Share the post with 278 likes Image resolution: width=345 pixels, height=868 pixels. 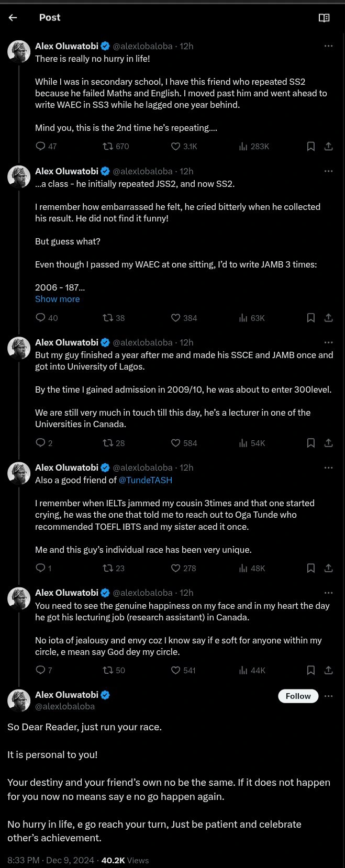(328, 568)
